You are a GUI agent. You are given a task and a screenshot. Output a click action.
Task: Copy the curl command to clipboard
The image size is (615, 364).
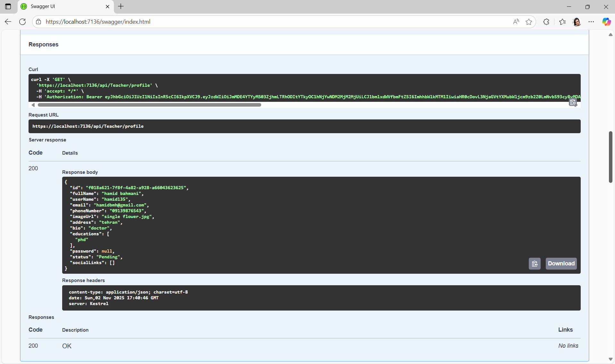coord(573,102)
